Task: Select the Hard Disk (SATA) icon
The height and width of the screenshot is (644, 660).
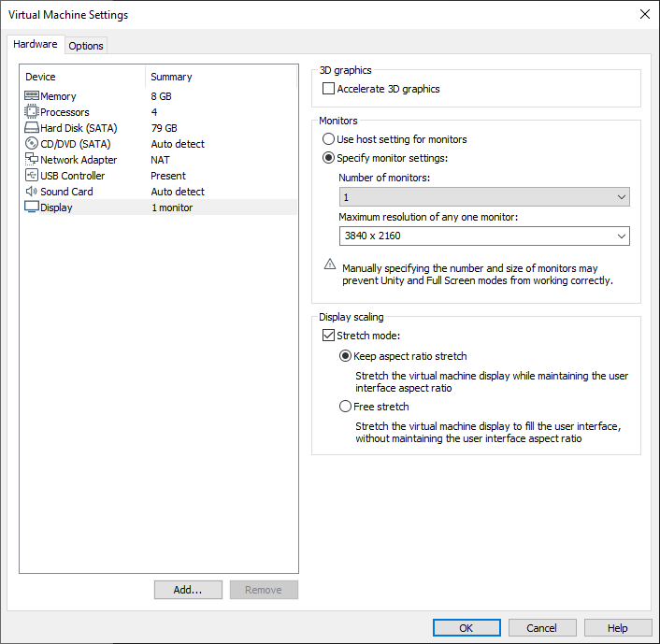Action: (x=31, y=128)
